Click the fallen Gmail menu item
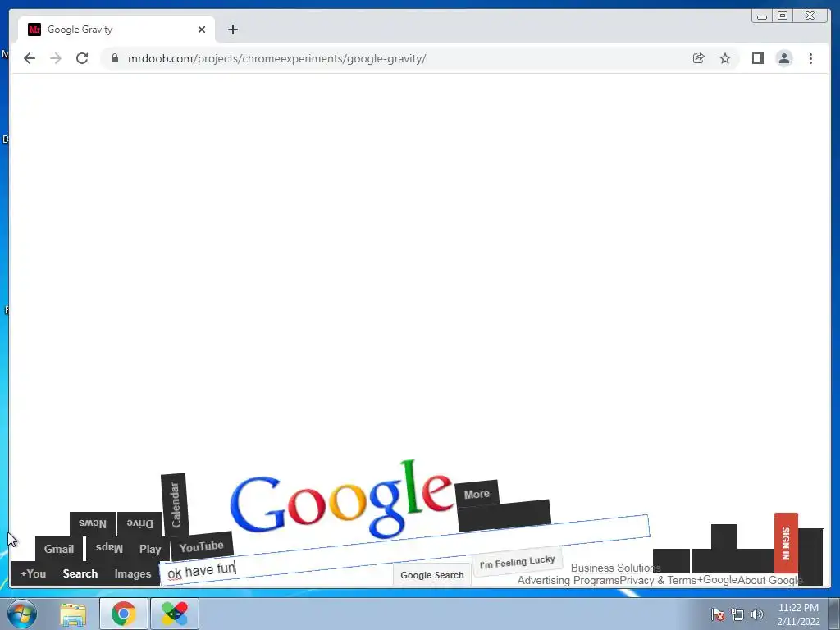 click(59, 549)
